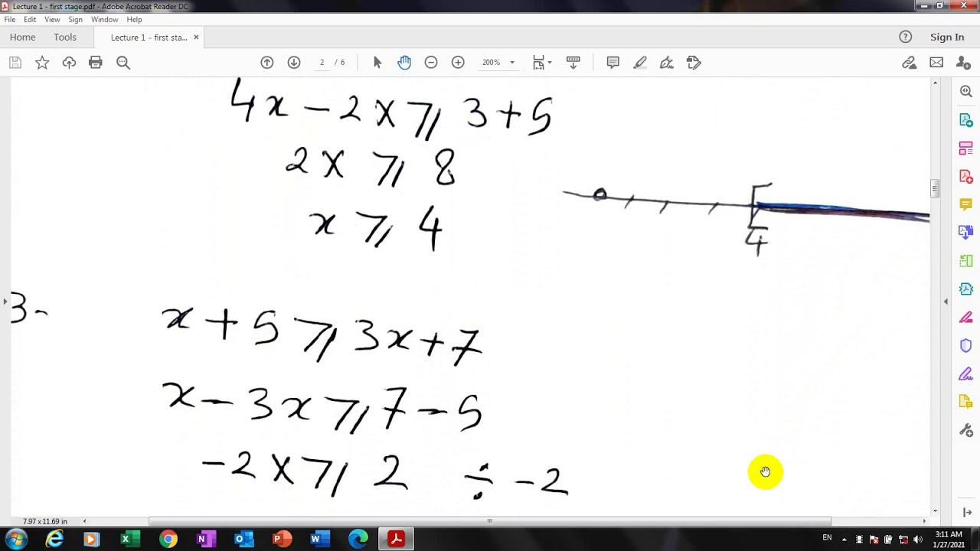Zoom out with the minus button
The height and width of the screenshot is (551, 980).
point(431,63)
